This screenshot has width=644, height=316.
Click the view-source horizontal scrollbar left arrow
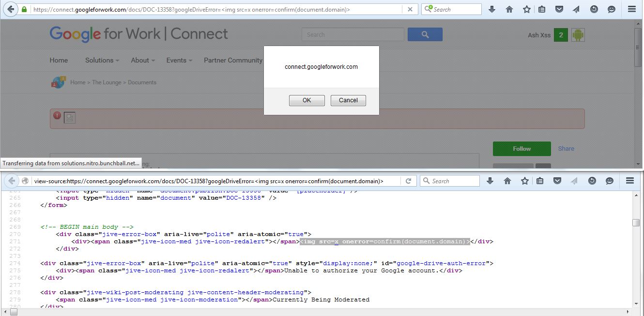click(4, 312)
